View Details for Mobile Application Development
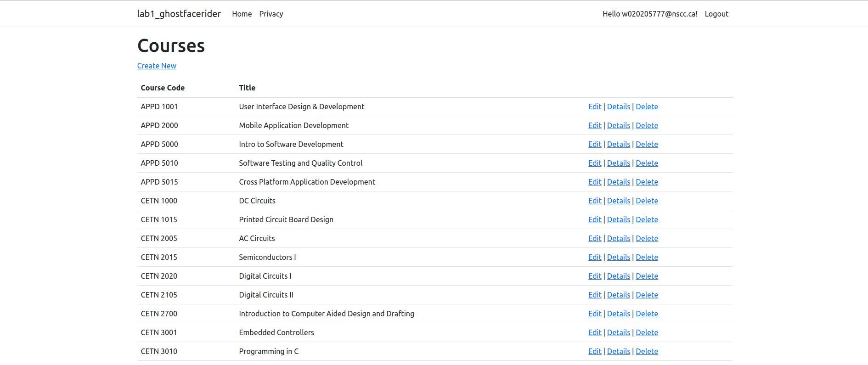 pos(618,125)
